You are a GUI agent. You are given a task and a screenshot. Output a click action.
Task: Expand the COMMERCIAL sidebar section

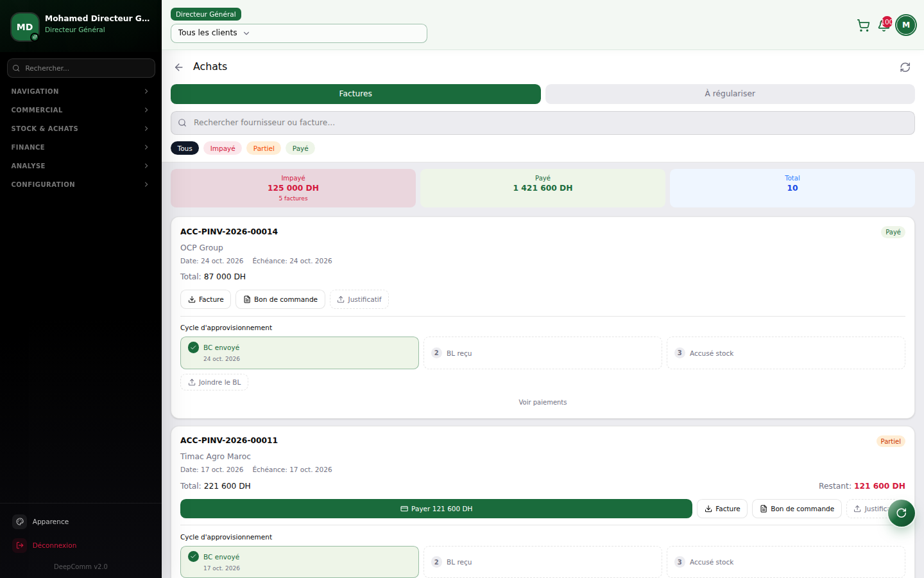(81, 110)
